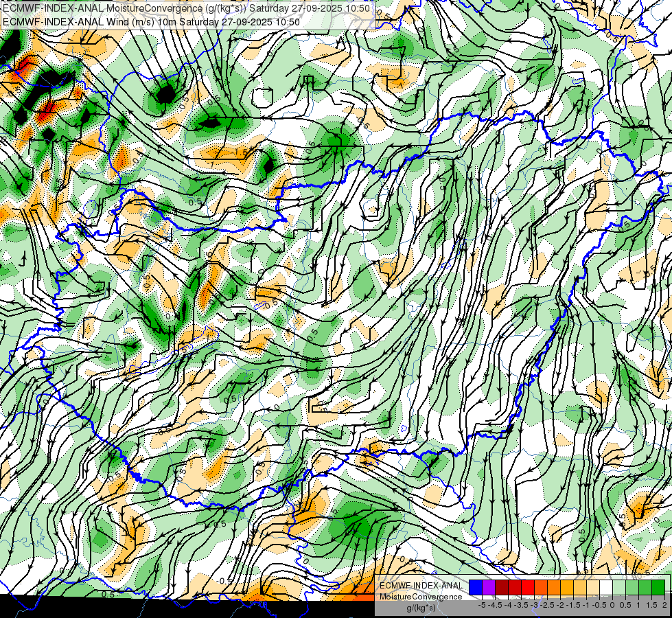Click 'MoistureConvergence' label in the legend box
This screenshot has width=672, height=618.
pos(421,597)
